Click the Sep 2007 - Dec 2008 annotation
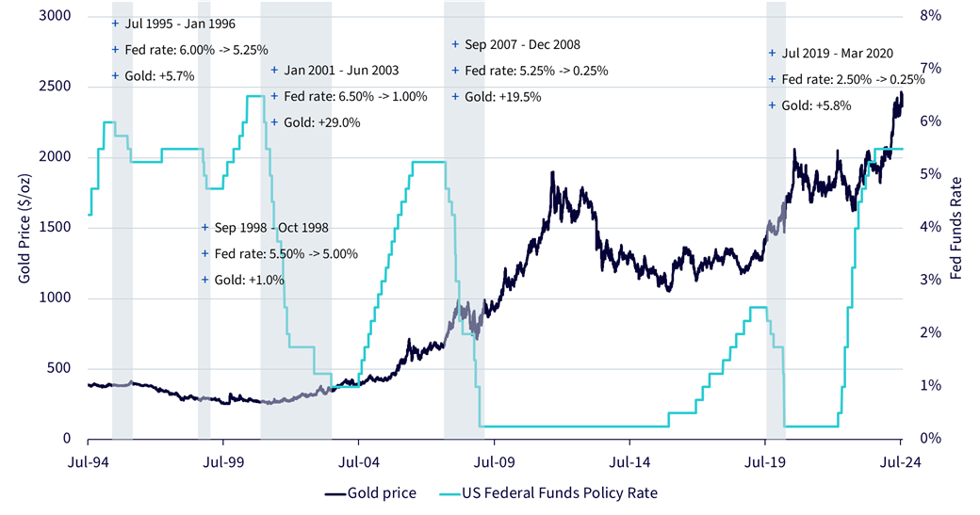The width and height of the screenshot is (980, 515). pyautogui.click(x=522, y=44)
